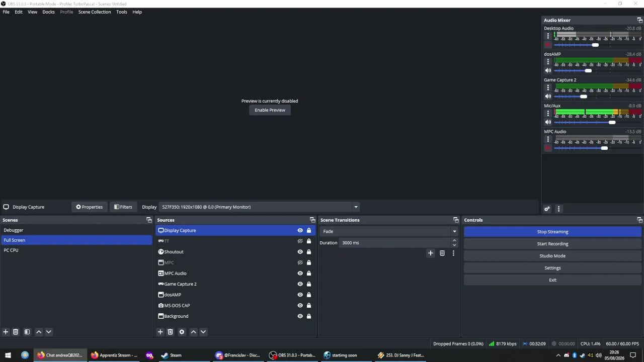
Task: Click Start Recording button
Action: (552, 244)
